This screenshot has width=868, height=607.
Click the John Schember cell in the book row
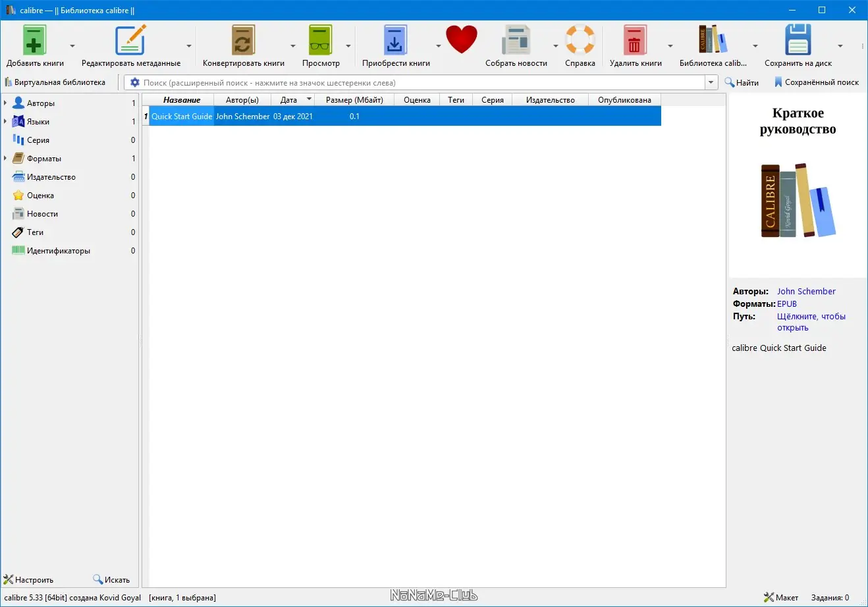(x=243, y=117)
